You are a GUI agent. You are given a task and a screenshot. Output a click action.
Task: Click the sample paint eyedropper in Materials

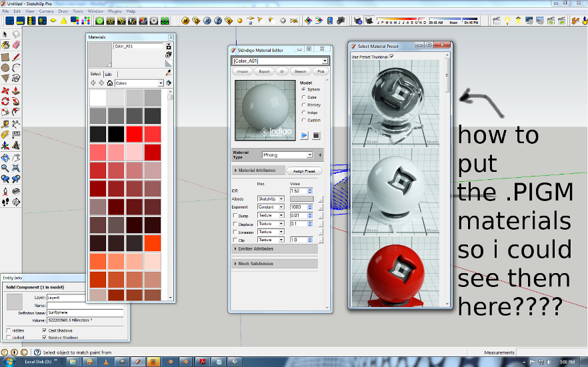[x=168, y=73]
